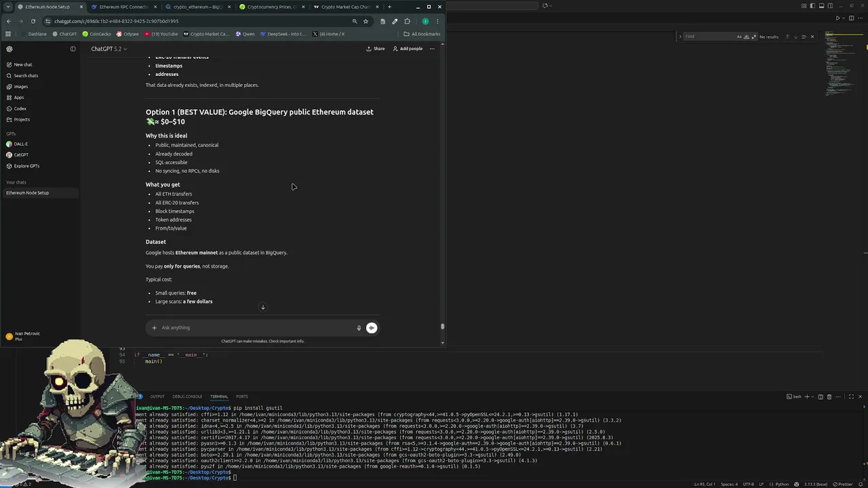This screenshot has height=488, width=868.
Task: Switch to crypto_ethereum BigQuery browser tab
Action: [x=197, y=7]
